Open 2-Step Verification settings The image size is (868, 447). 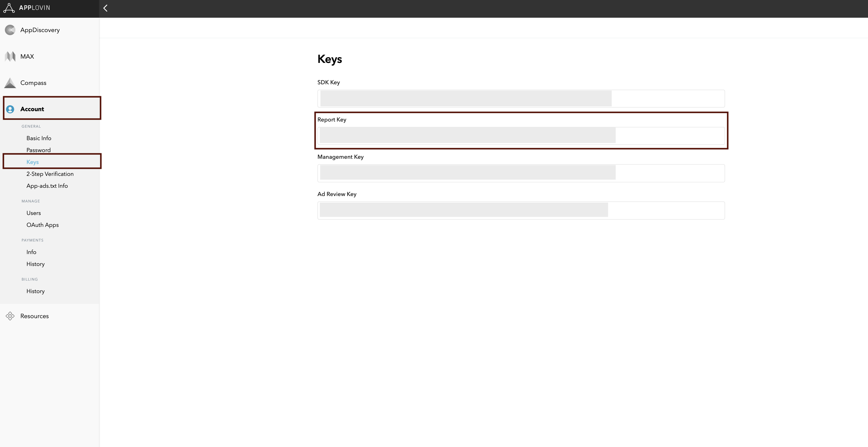point(50,174)
